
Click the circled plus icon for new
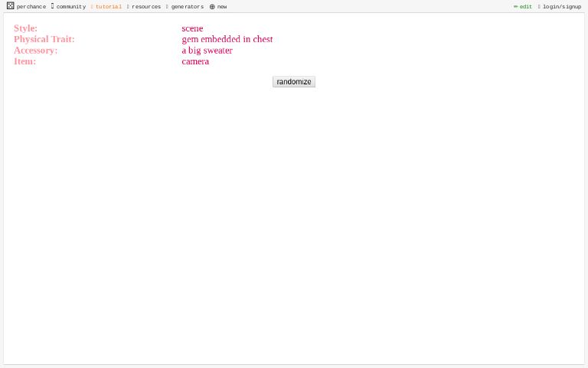point(212,7)
